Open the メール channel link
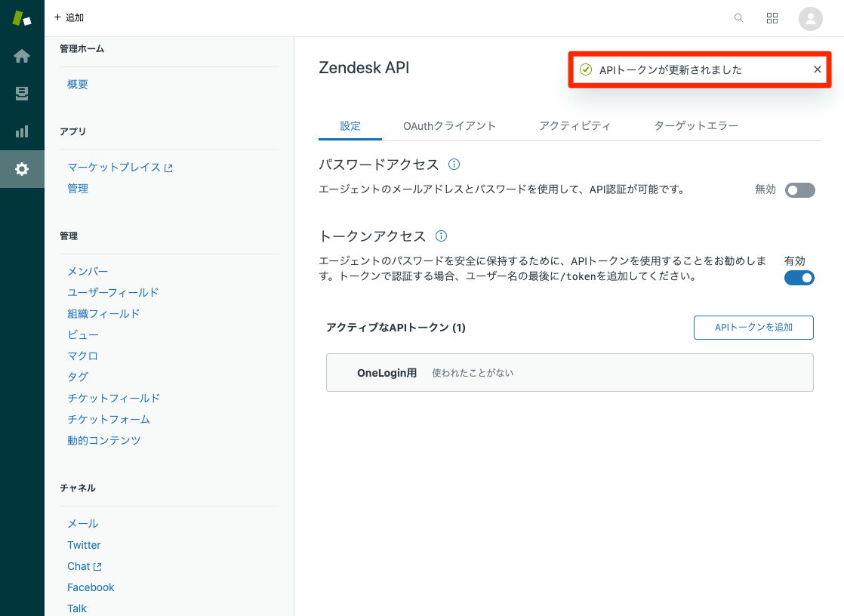 [x=83, y=523]
